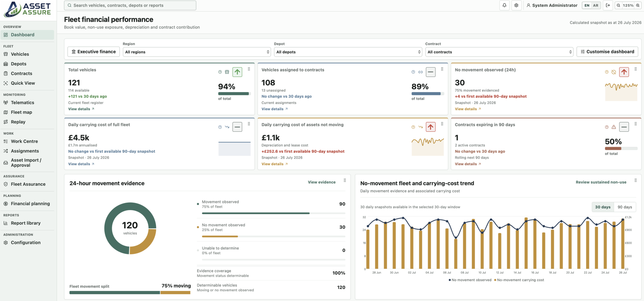Click the Executive finance button

(x=94, y=52)
